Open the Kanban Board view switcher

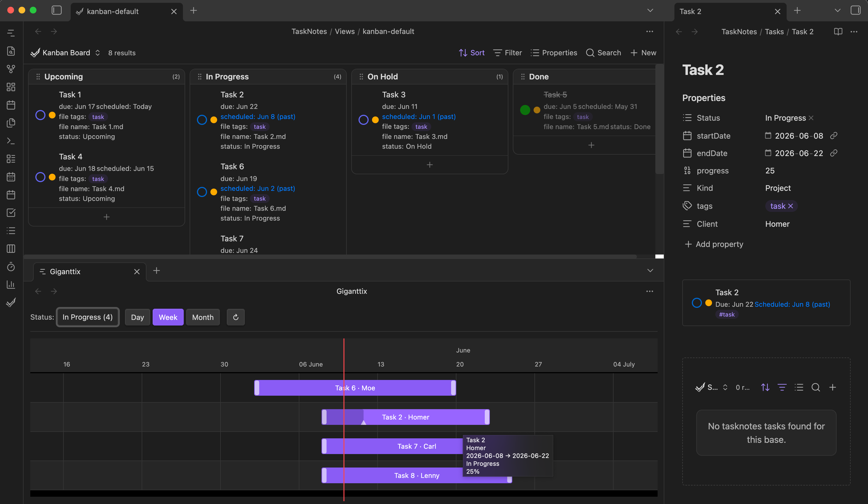65,53
